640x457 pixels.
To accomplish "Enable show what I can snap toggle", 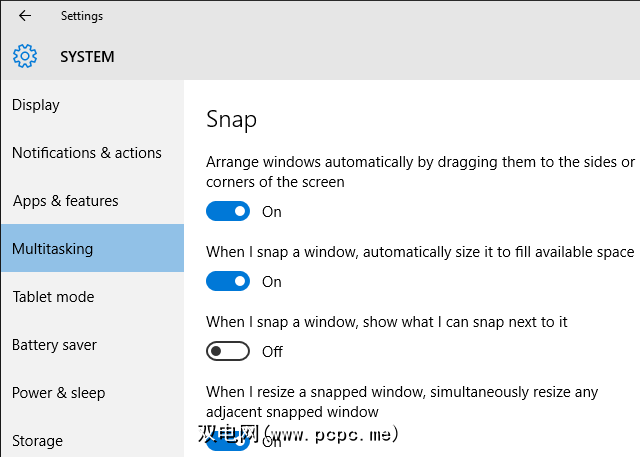I will click(x=228, y=352).
